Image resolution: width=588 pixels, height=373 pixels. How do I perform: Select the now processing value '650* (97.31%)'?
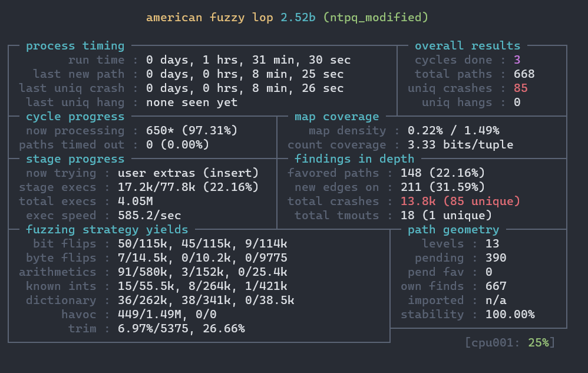191,130
